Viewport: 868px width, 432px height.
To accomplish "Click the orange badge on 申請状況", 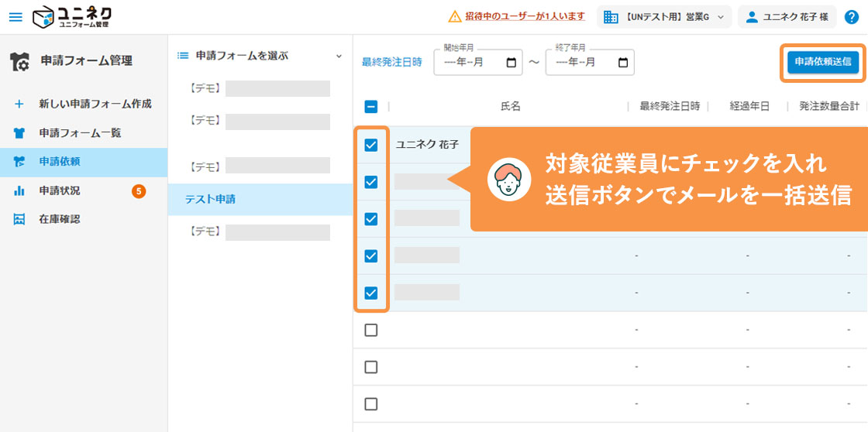I will [139, 190].
